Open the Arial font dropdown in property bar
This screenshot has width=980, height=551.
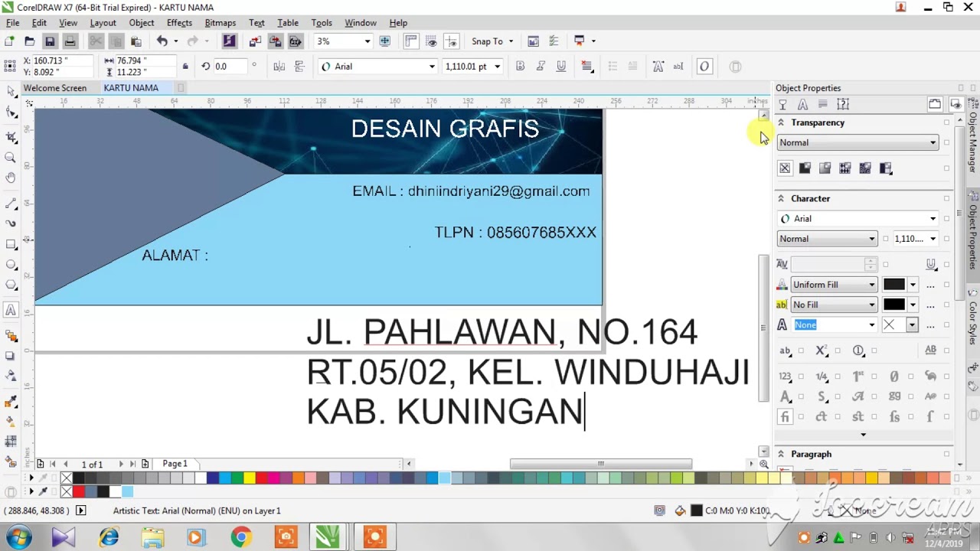pos(432,67)
